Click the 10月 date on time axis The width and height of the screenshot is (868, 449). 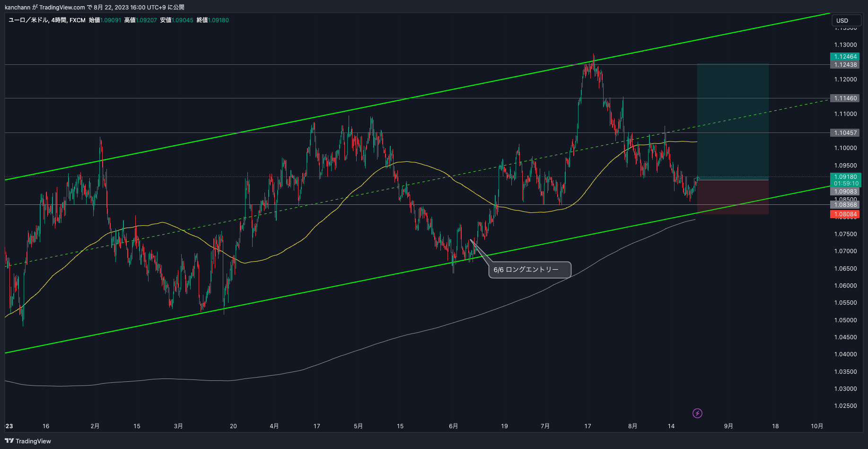click(817, 426)
